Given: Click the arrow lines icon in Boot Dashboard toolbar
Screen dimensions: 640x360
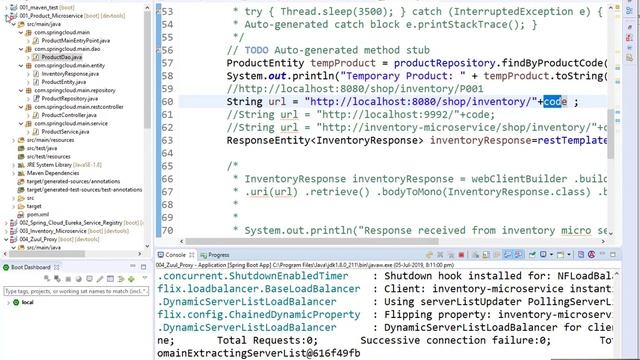Looking at the screenshot, I should 121,279.
